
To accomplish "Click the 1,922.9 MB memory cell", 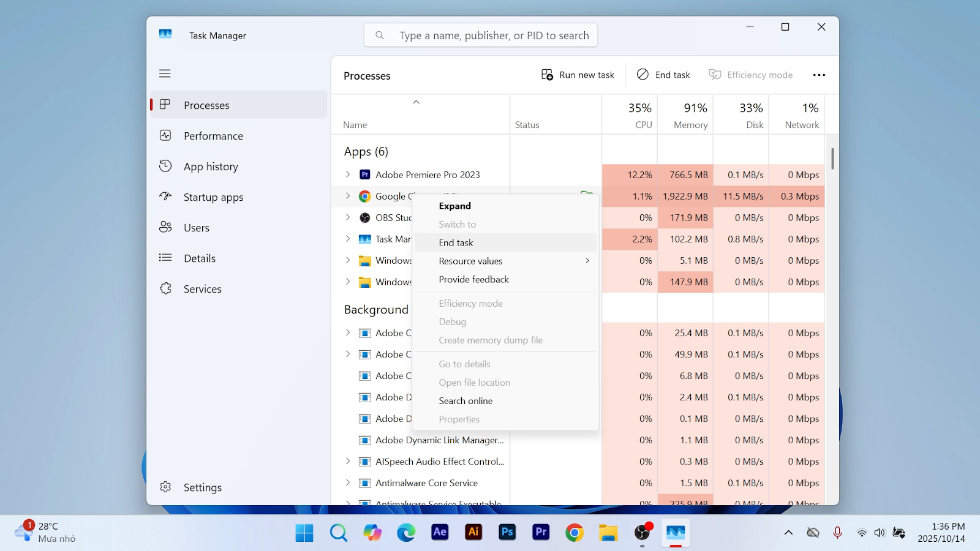I will (x=685, y=197).
